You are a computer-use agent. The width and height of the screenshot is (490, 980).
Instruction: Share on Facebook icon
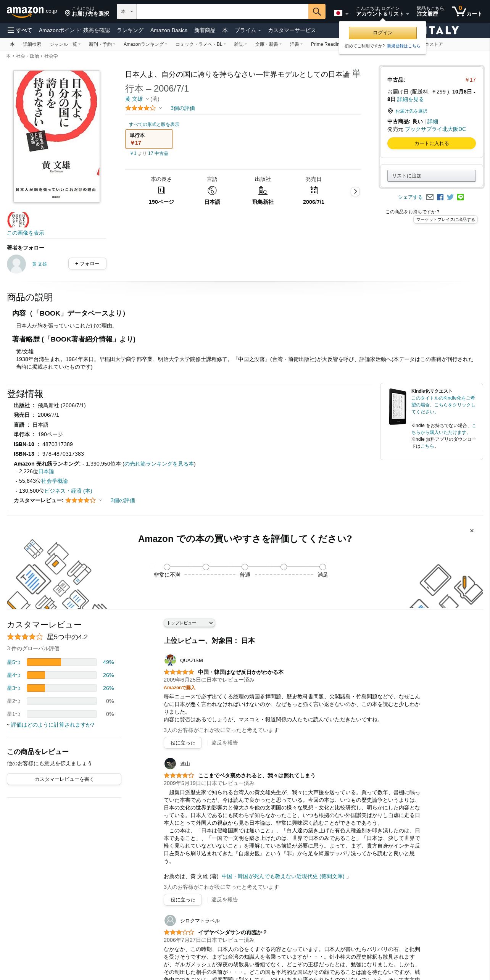tap(440, 197)
